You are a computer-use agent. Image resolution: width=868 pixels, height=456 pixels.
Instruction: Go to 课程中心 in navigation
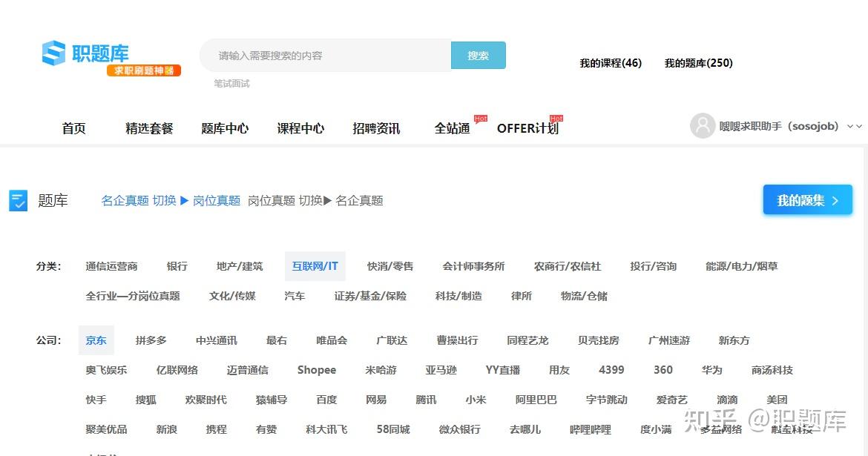click(x=300, y=128)
